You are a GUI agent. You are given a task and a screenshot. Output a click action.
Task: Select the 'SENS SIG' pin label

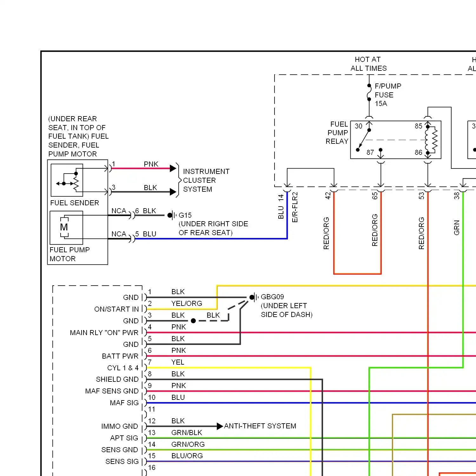pos(122,461)
